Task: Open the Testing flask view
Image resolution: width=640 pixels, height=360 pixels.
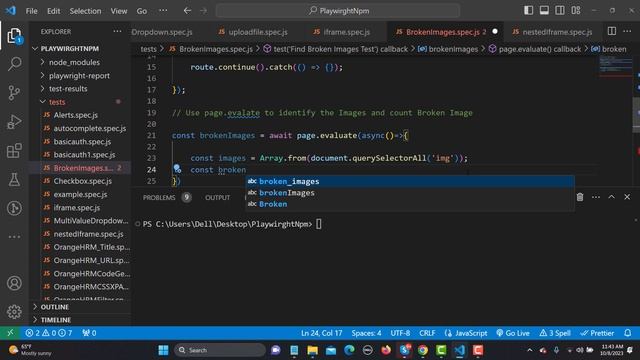Action: pyautogui.click(x=14, y=180)
